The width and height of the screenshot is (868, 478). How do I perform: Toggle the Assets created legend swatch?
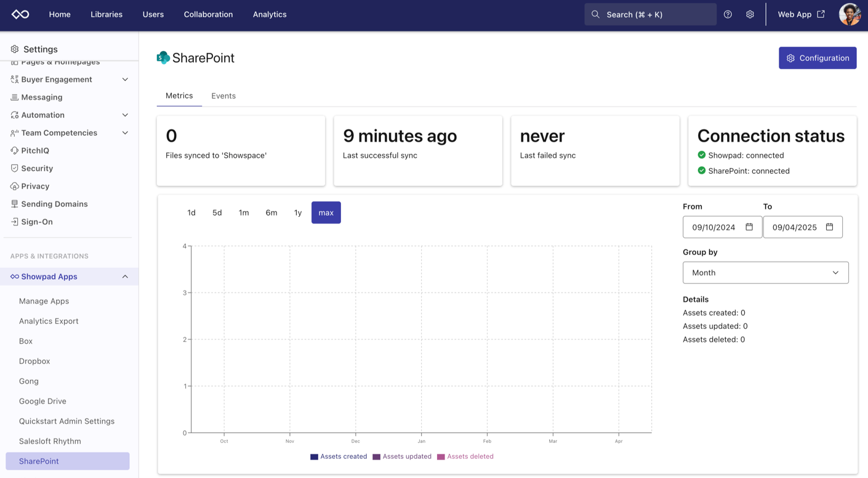tap(314, 457)
